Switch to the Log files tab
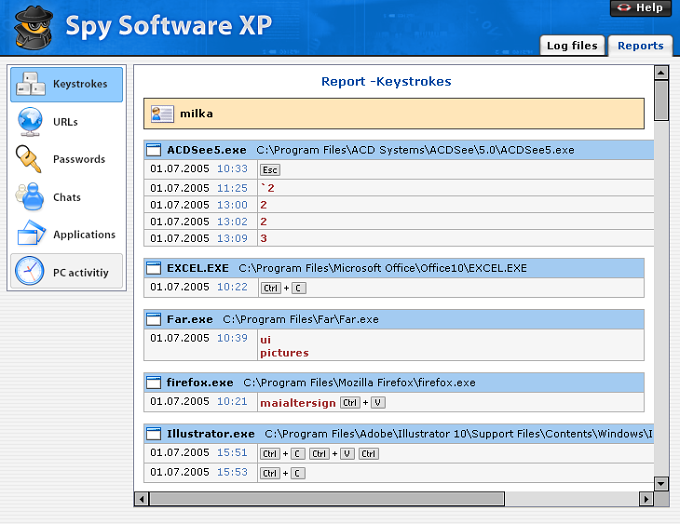 point(572,46)
